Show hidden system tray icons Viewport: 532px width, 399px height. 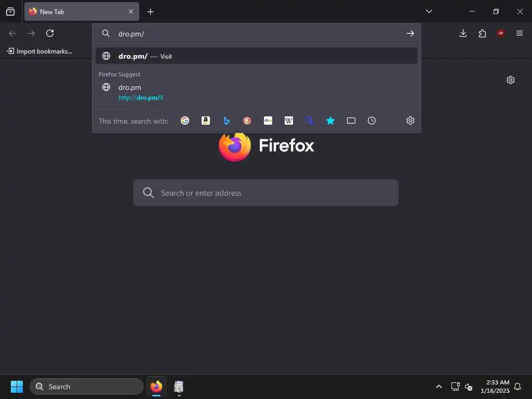coord(438,387)
